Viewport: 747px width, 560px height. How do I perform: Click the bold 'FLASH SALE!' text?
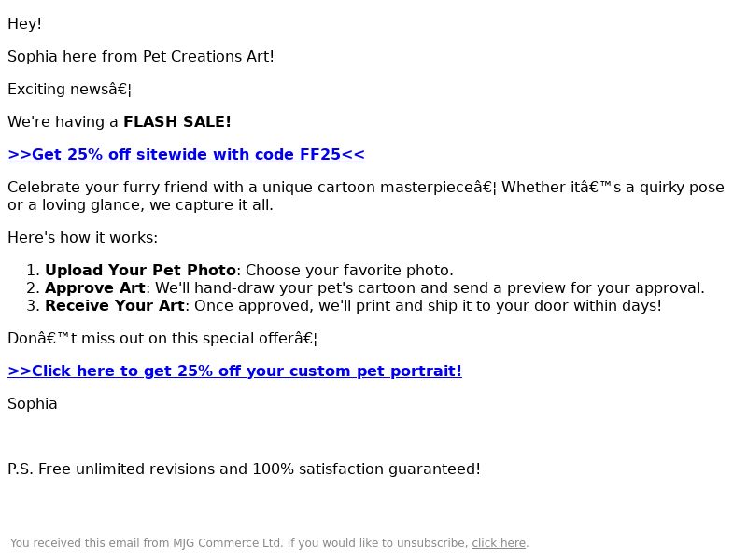coord(177,121)
